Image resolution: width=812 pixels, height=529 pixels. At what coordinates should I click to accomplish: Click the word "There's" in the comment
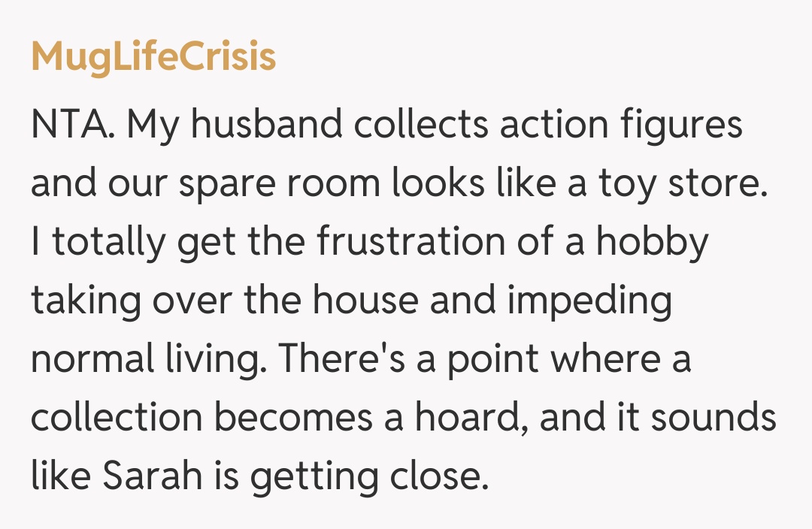[342, 361]
